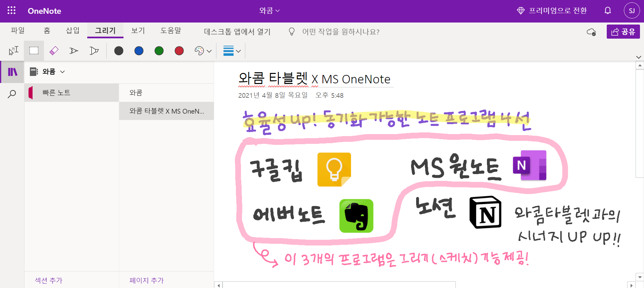
Task: Expand the 와콤 notebook list chevron
Action: pos(62,72)
